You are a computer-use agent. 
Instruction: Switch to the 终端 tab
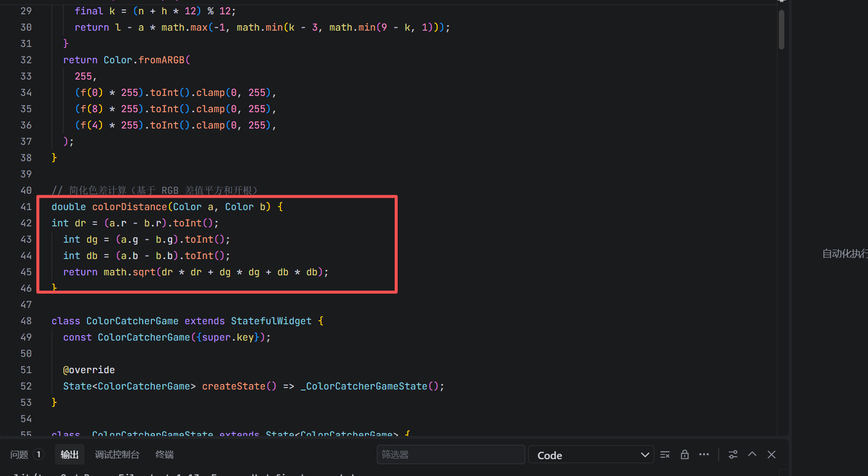pyautogui.click(x=165, y=455)
